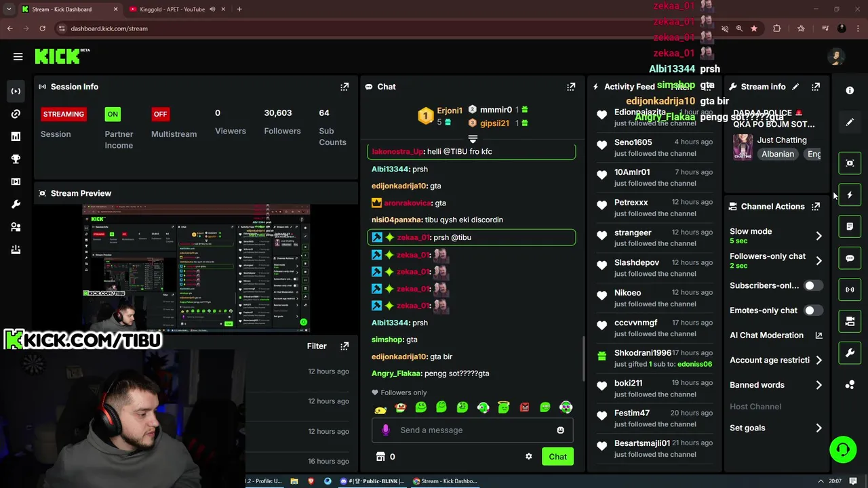This screenshot has width=868, height=488.
Task: Reload the page
Action: click(x=42, y=28)
